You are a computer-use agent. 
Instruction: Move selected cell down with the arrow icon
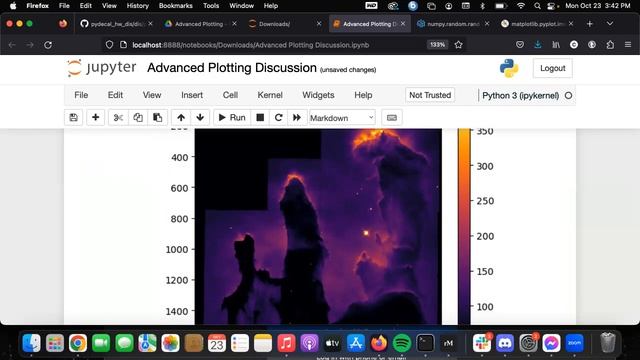(200, 118)
